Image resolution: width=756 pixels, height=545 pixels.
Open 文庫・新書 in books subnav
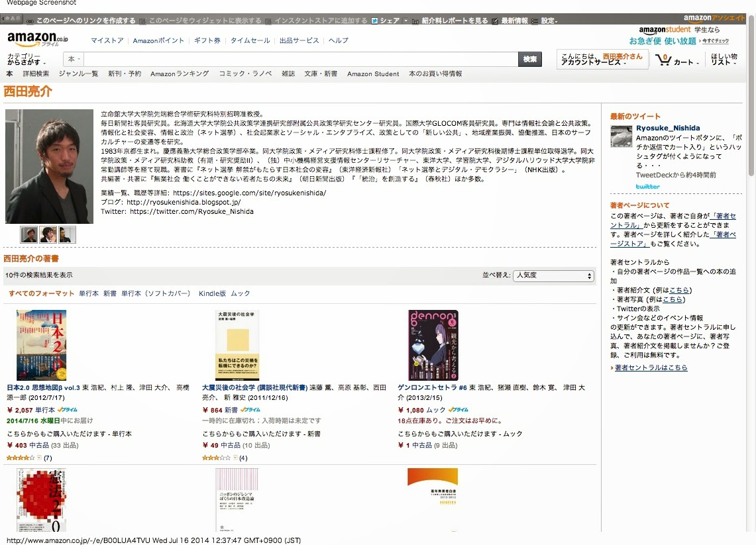pyautogui.click(x=321, y=74)
